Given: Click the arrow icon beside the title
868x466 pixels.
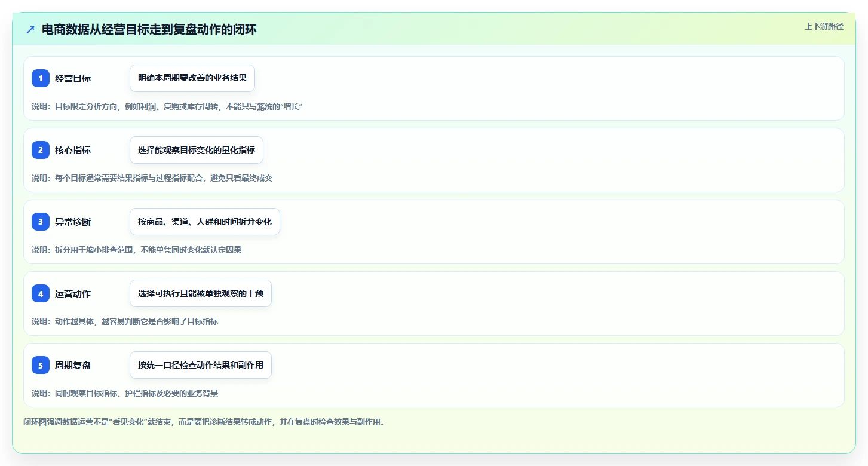Looking at the screenshot, I should pyautogui.click(x=30, y=29).
